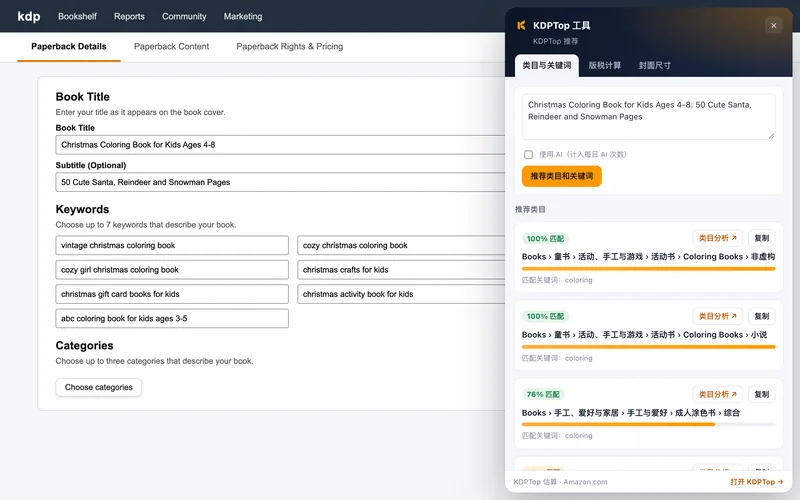Screen dimensions: 800x500
Task: Click the cozy girl christmas coloring book field
Action: (x=172, y=270)
